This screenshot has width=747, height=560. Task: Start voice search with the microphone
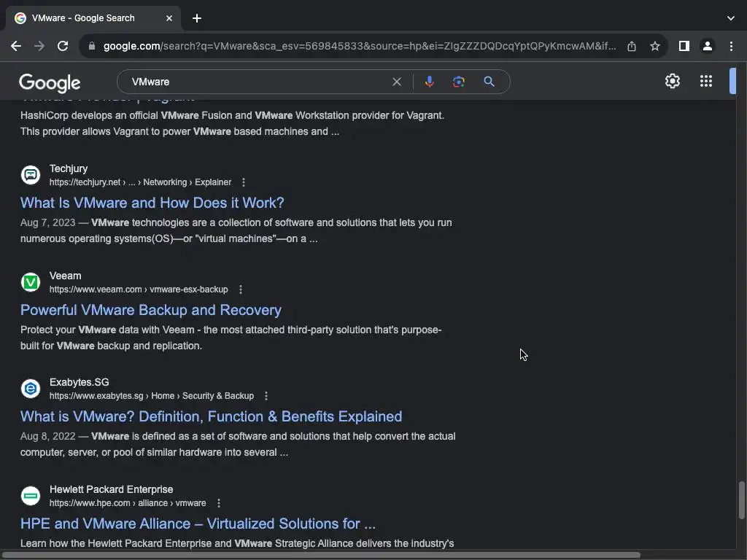pyautogui.click(x=429, y=82)
